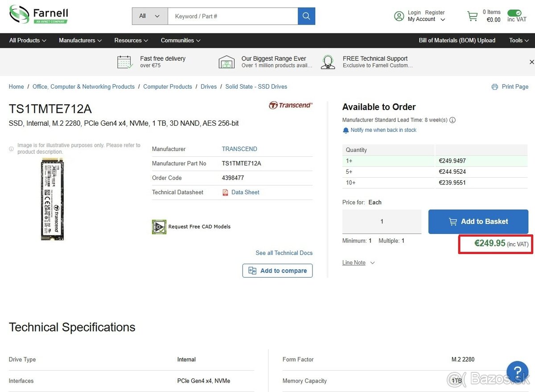Open the All category search dropdown
535x392 pixels.
(x=150, y=16)
